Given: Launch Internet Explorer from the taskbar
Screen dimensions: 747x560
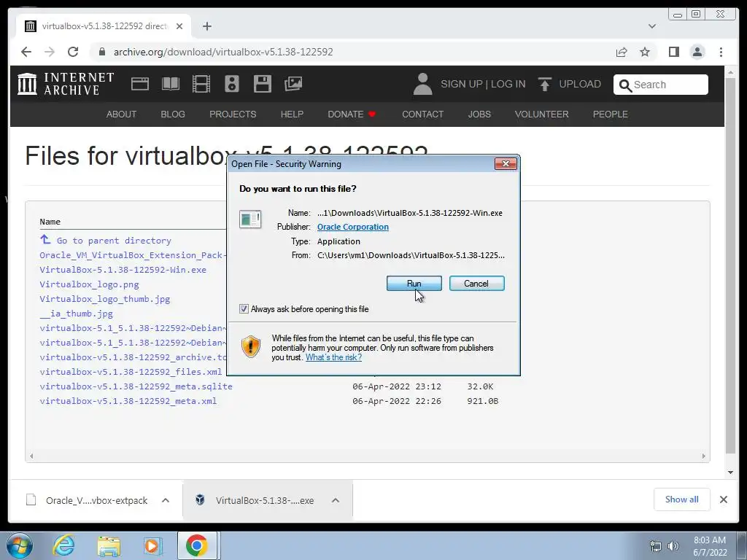Looking at the screenshot, I should click(x=64, y=545).
